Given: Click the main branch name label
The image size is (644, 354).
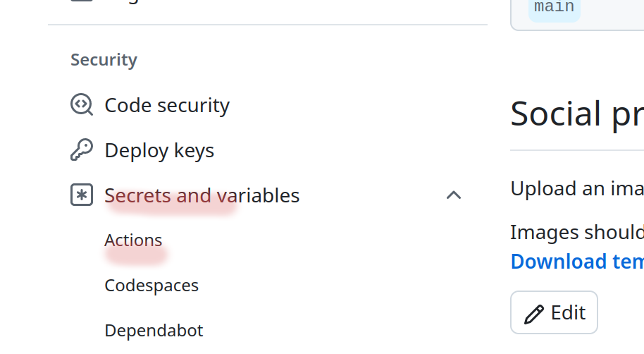Looking at the screenshot, I should click(554, 8).
